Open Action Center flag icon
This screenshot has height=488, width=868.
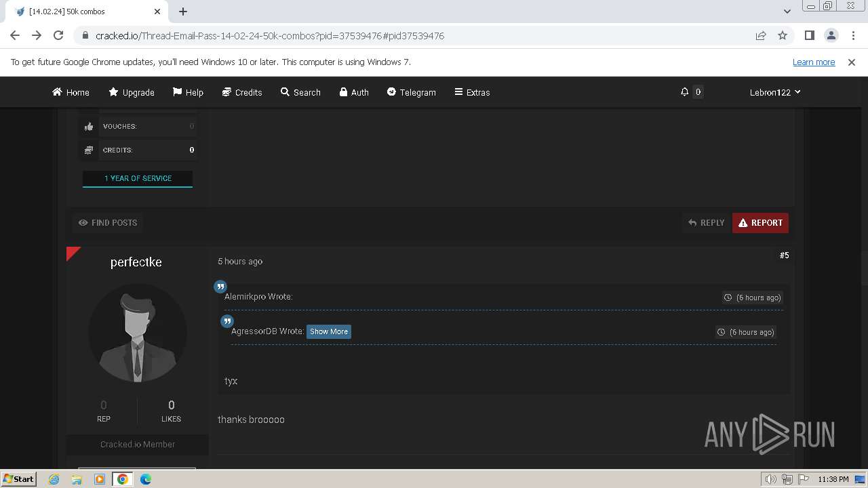(x=803, y=479)
